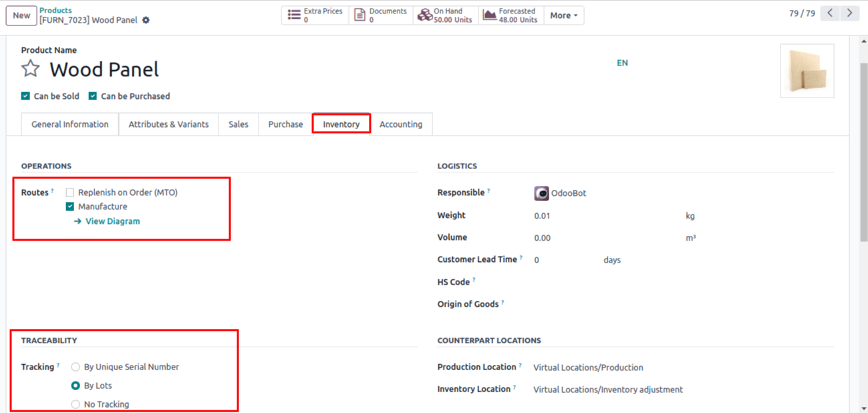
Task: Click the EN language button
Action: [622, 63]
